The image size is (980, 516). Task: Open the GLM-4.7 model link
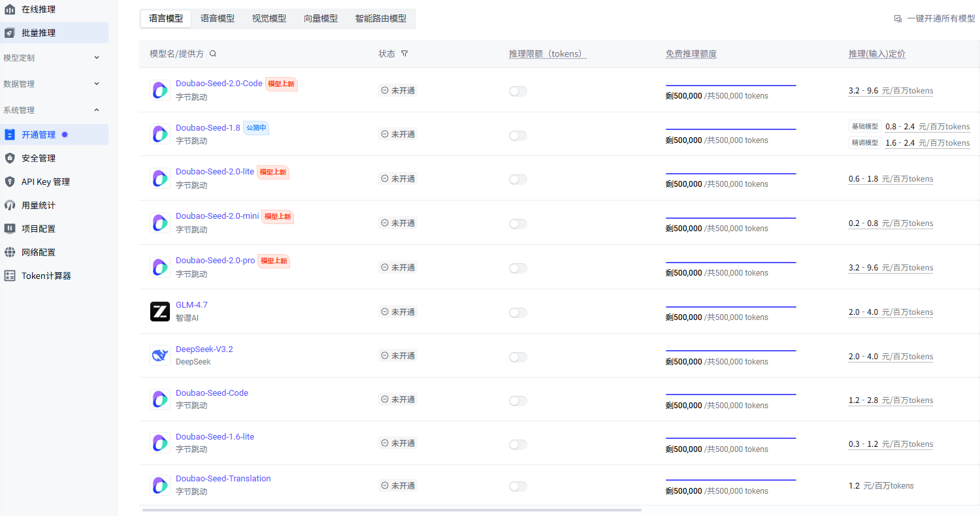[191, 305]
